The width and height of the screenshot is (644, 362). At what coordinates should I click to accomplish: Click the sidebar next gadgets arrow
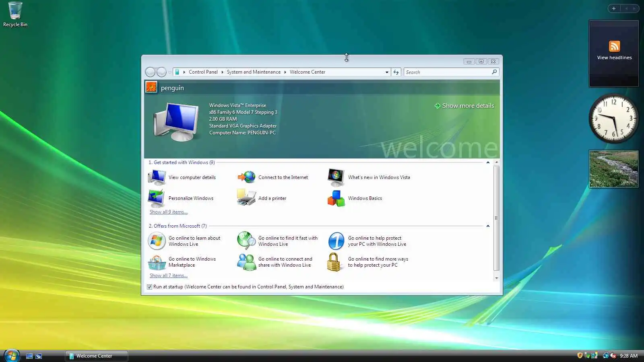tap(634, 8)
